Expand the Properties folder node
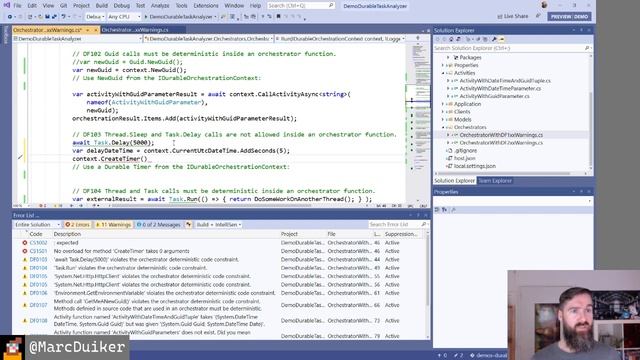The width and height of the screenshot is (640, 360). tap(443, 65)
